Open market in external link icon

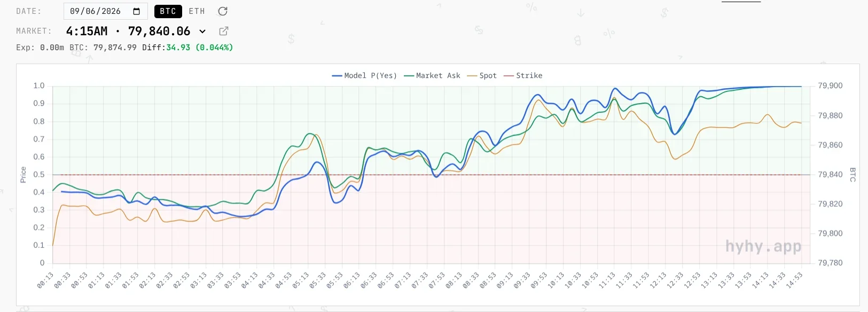point(224,31)
